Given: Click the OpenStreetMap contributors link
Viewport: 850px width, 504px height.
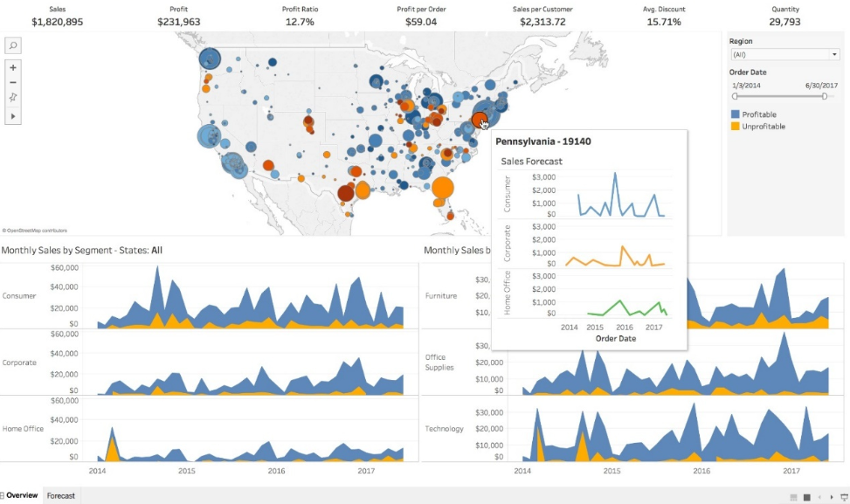Looking at the screenshot, I should tap(35, 231).
